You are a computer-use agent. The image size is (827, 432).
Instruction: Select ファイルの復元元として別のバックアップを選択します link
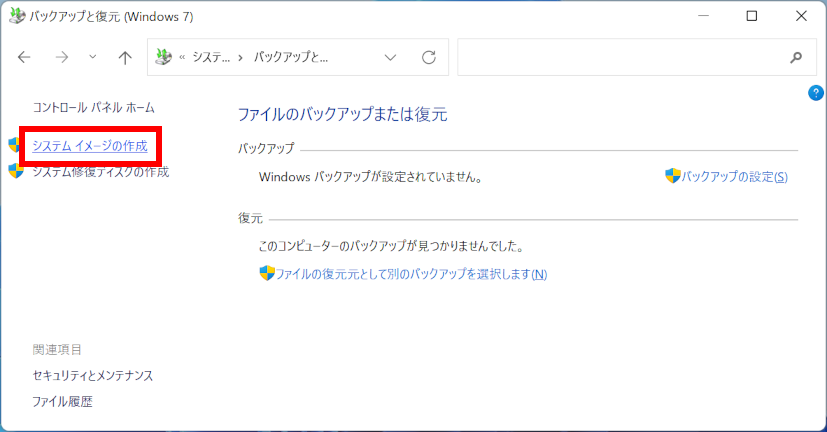click(x=411, y=274)
